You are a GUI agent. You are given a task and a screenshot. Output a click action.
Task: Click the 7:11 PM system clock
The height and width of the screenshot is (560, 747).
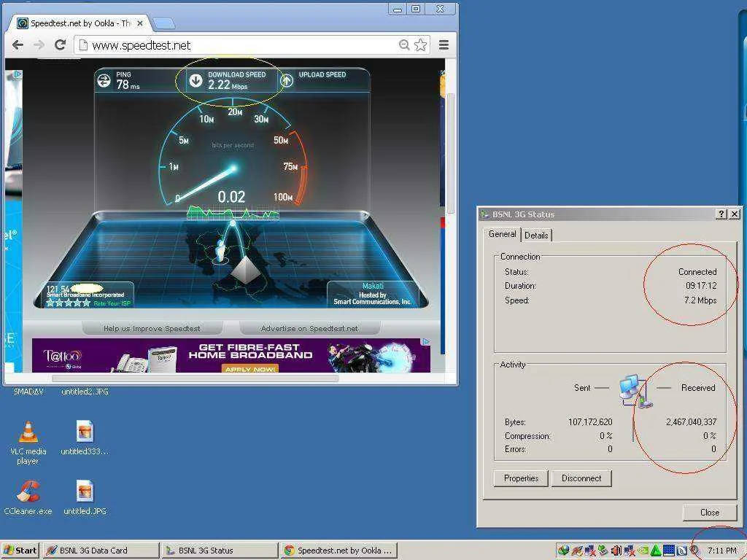721,551
